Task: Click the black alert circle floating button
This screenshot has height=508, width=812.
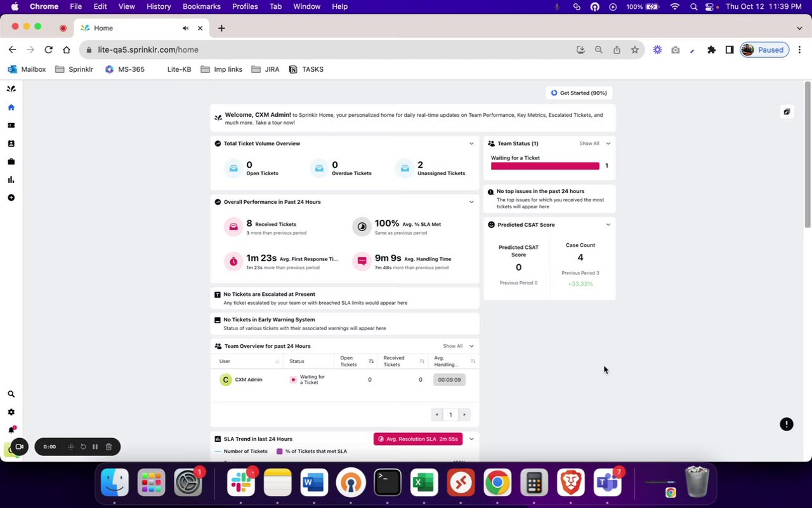Action: point(787,424)
